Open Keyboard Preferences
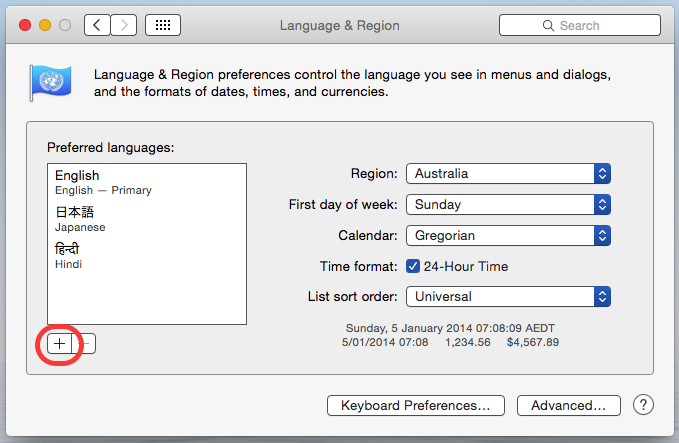This screenshot has height=443, width=679. pyautogui.click(x=415, y=405)
